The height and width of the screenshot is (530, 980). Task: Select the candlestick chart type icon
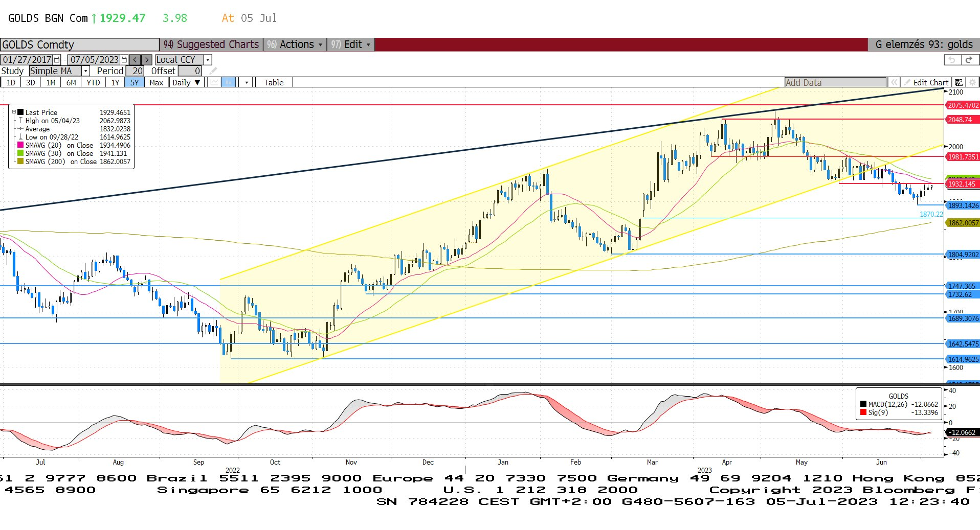tap(229, 82)
